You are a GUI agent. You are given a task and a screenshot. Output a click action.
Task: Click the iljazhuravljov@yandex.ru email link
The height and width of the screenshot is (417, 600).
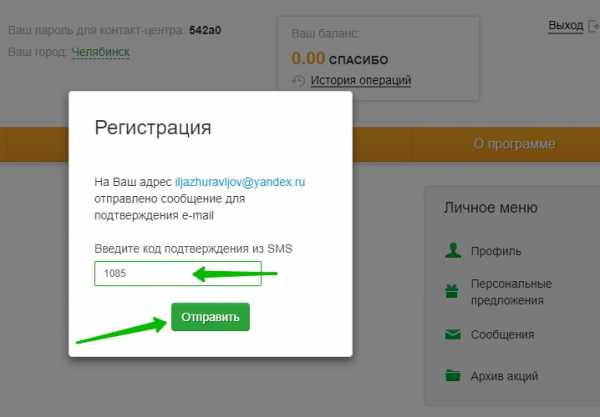pyautogui.click(x=239, y=183)
